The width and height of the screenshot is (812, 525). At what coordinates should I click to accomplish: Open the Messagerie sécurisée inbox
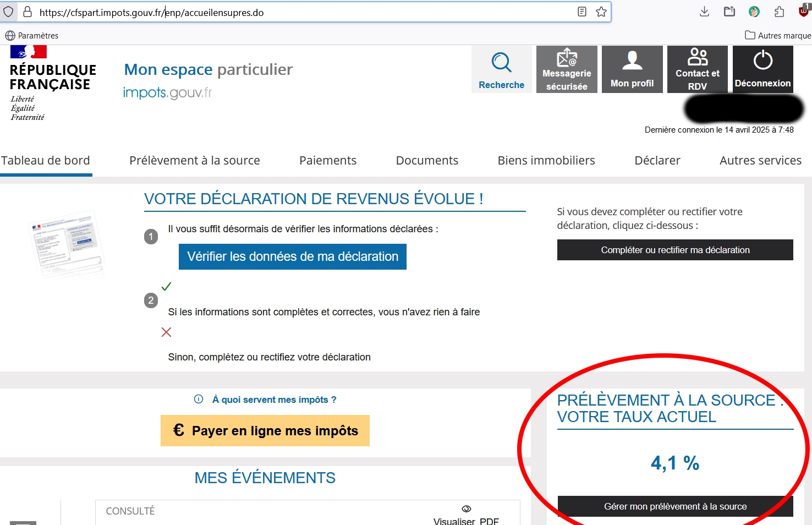(566, 69)
